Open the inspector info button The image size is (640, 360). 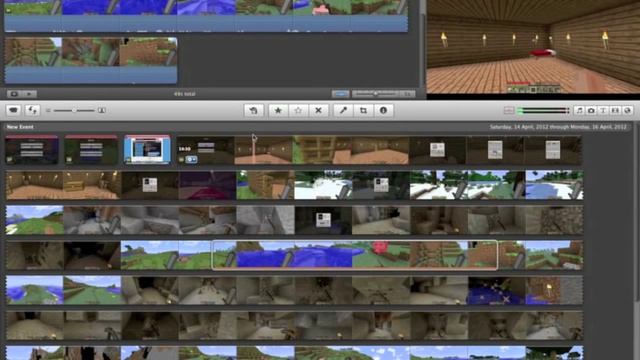coord(383,111)
